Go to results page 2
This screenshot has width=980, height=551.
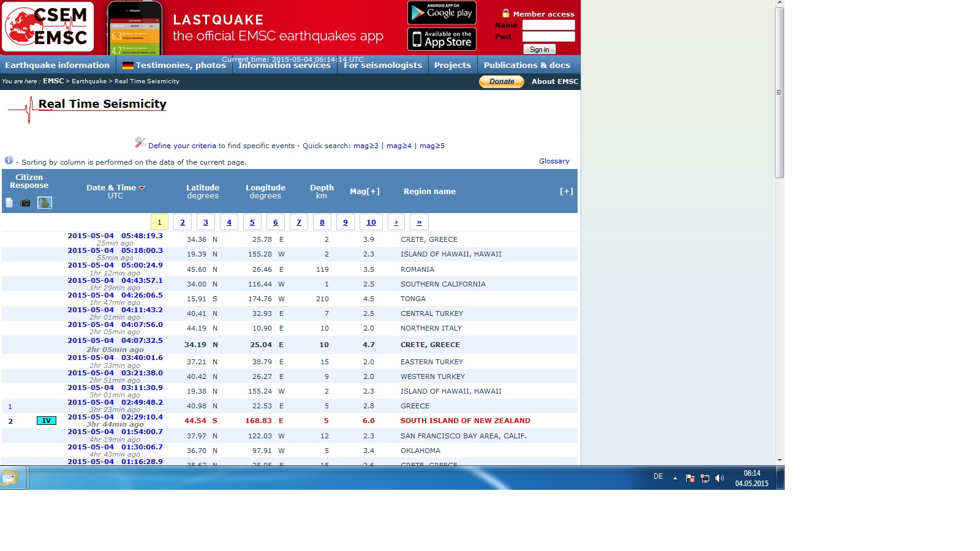[x=183, y=222]
